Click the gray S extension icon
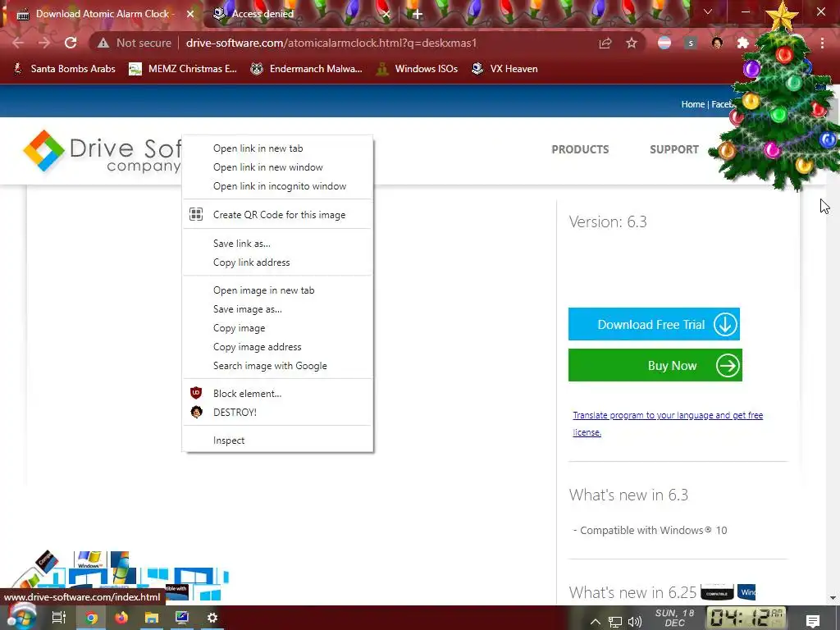 691,43
